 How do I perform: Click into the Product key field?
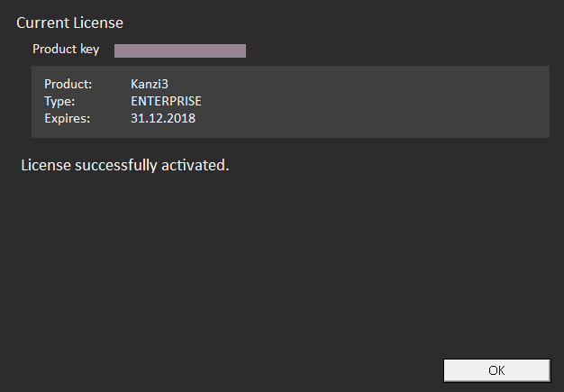(x=180, y=50)
